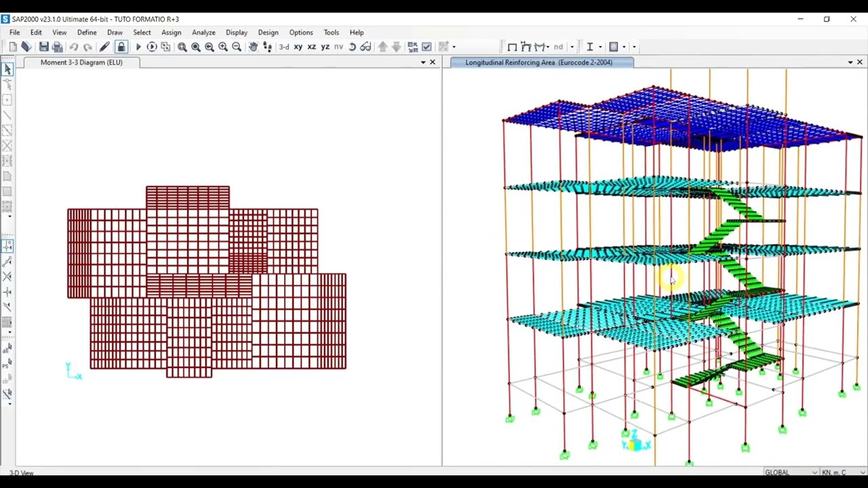The image size is (868, 488).
Task: Set default 3-d view
Action: coord(284,47)
